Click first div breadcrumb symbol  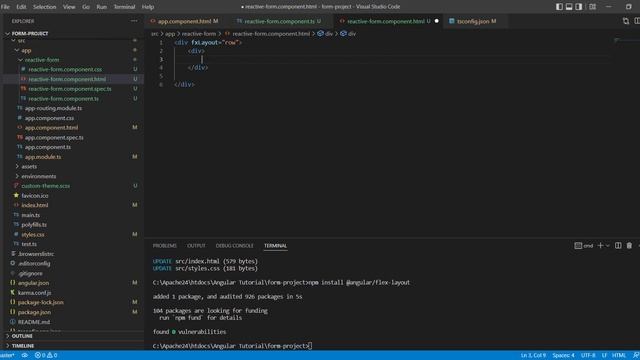point(325,34)
